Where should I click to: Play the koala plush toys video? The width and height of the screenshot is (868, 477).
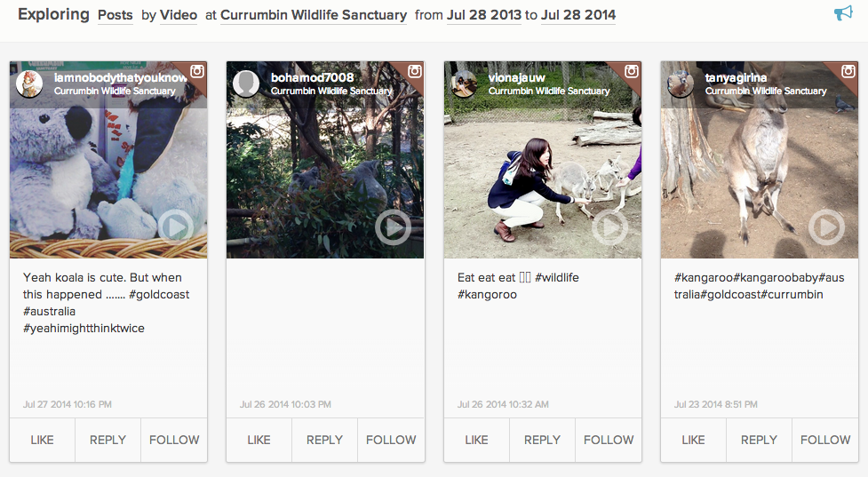click(176, 227)
